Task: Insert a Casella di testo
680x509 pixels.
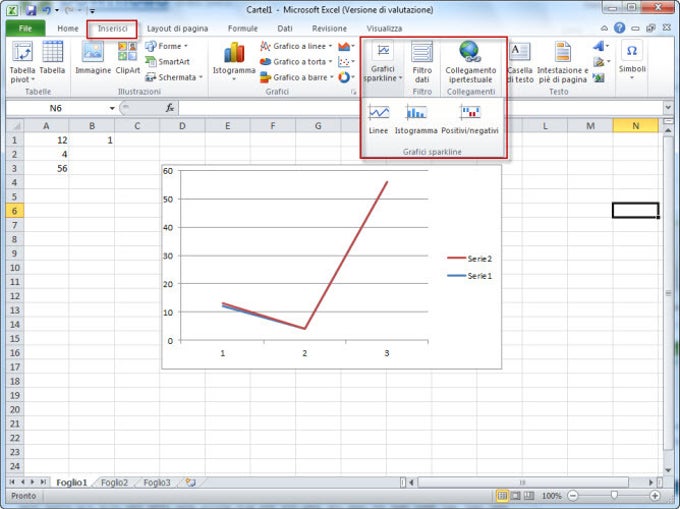Action: (520, 62)
